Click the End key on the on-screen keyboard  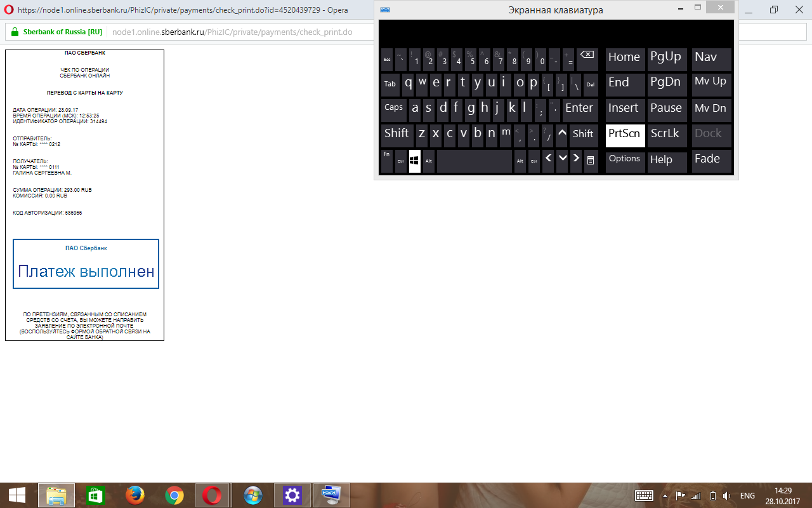click(x=625, y=85)
